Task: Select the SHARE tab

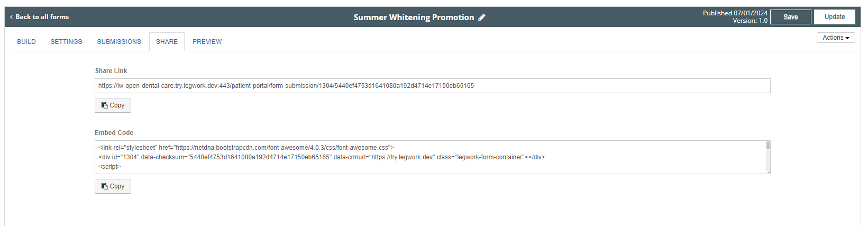Action: tap(167, 42)
